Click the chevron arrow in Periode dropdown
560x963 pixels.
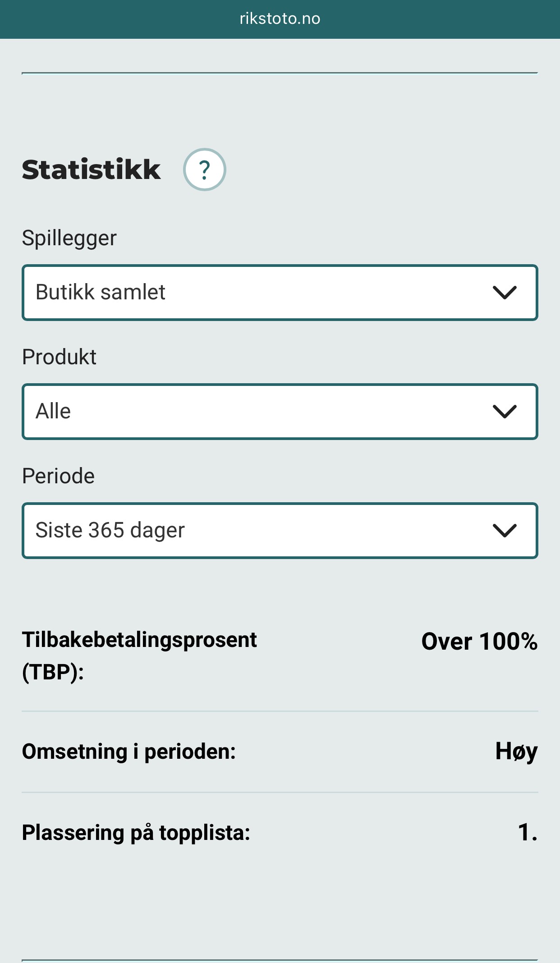[504, 531]
